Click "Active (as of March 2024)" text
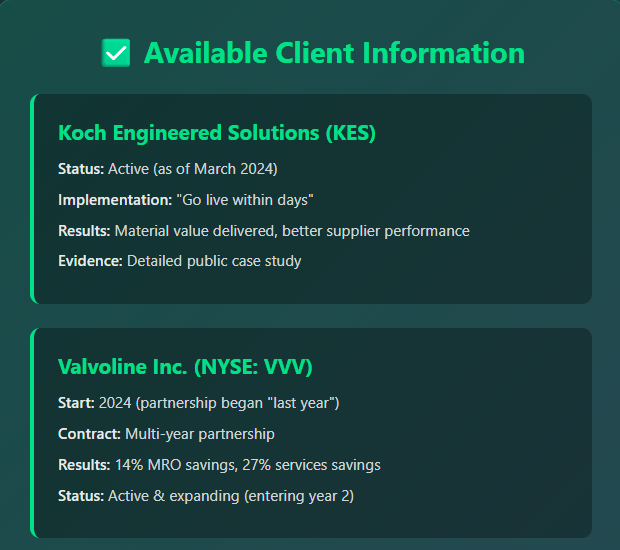The height and width of the screenshot is (550, 620). pos(192,167)
